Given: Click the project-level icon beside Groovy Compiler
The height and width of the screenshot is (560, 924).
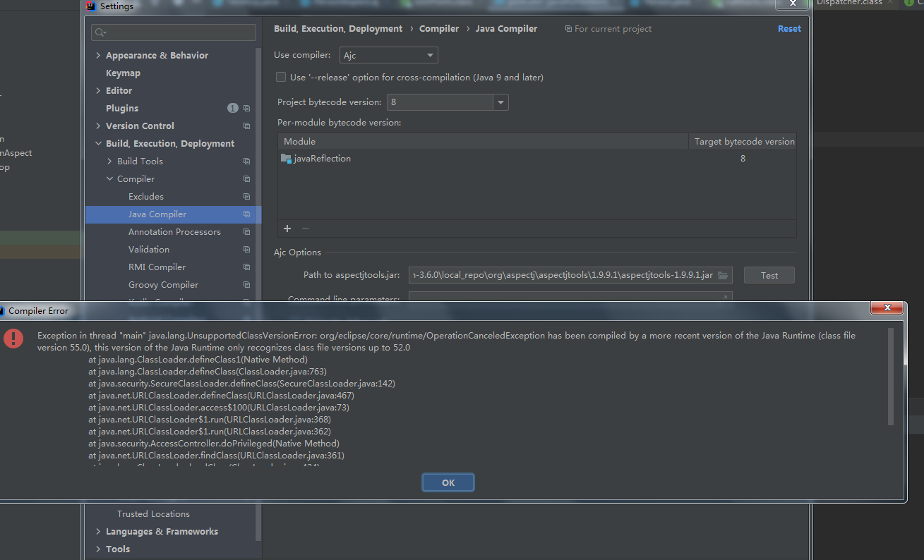Looking at the screenshot, I should tap(246, 285).
